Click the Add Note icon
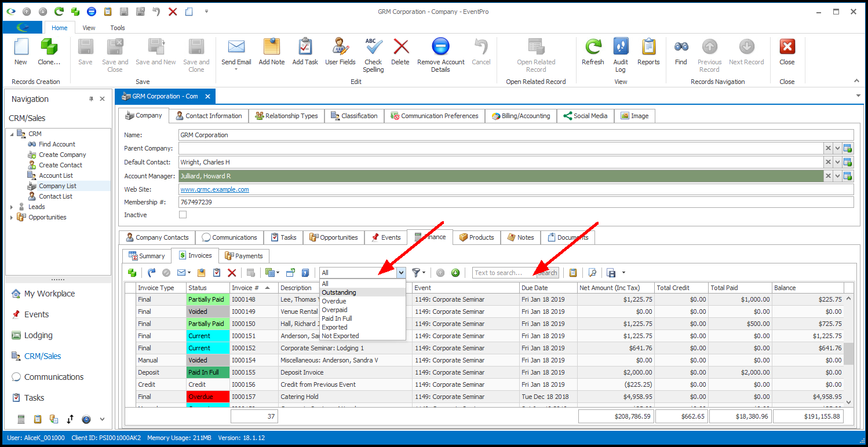868x447 pixels. coord(271,47)
